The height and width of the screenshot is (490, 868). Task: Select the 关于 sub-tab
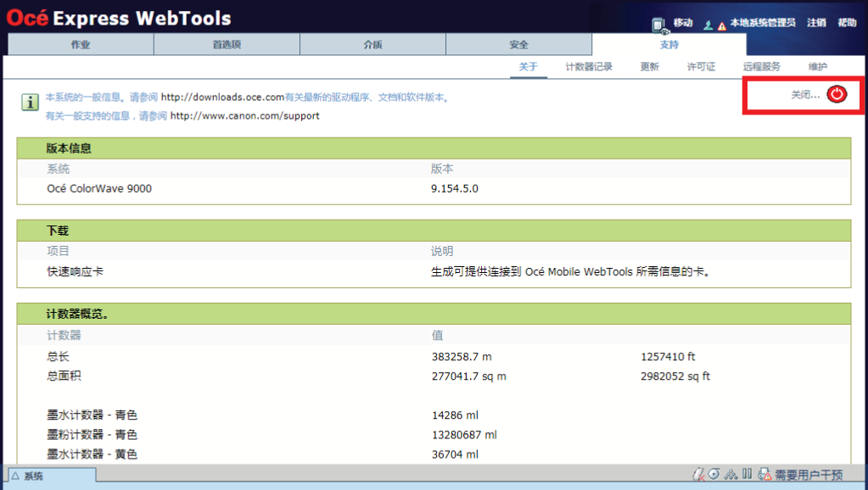click(x=528, y=67)
